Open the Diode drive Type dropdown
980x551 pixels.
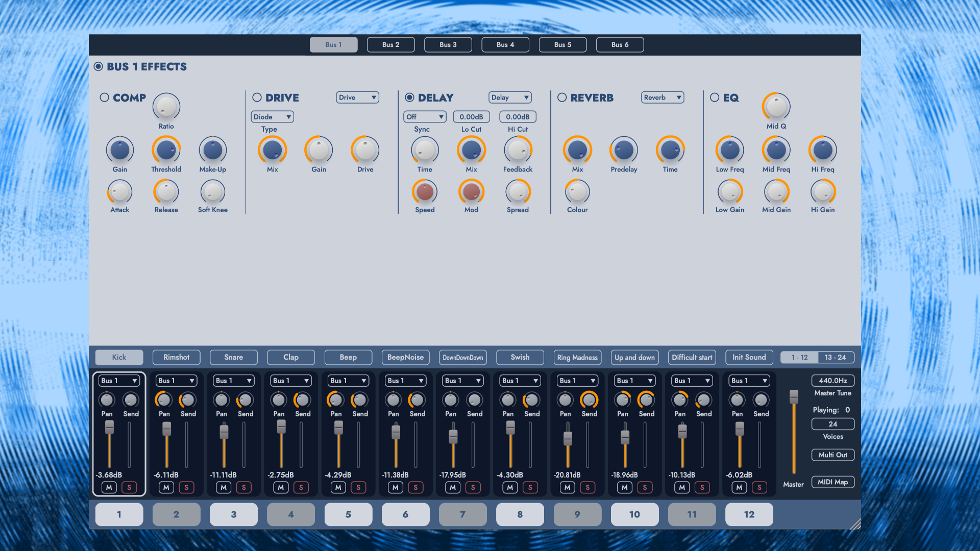point(272,117)
